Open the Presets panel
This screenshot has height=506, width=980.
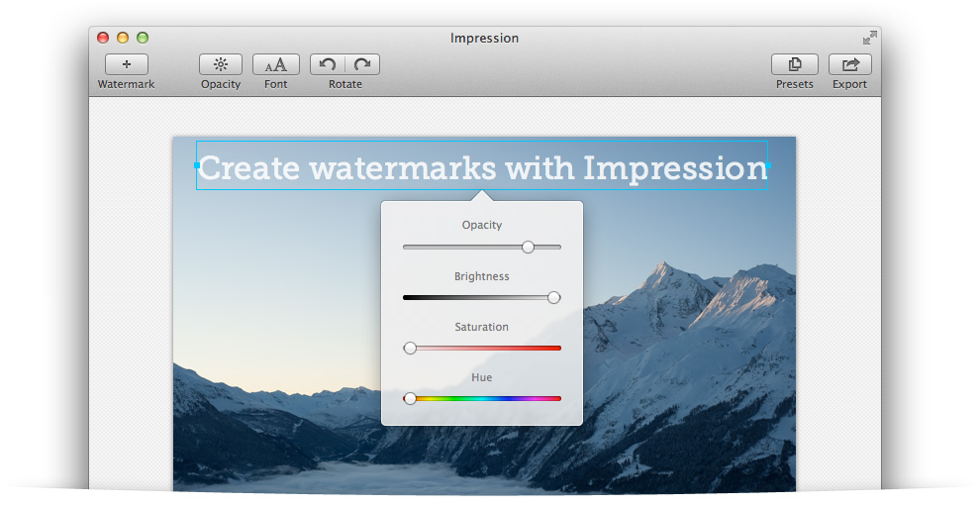tap(795, 64)
